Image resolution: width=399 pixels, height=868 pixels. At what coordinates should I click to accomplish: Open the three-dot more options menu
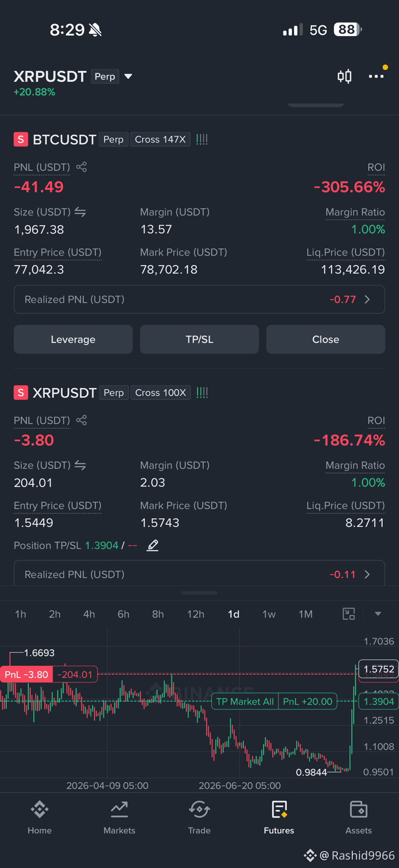tap(376, 76)
